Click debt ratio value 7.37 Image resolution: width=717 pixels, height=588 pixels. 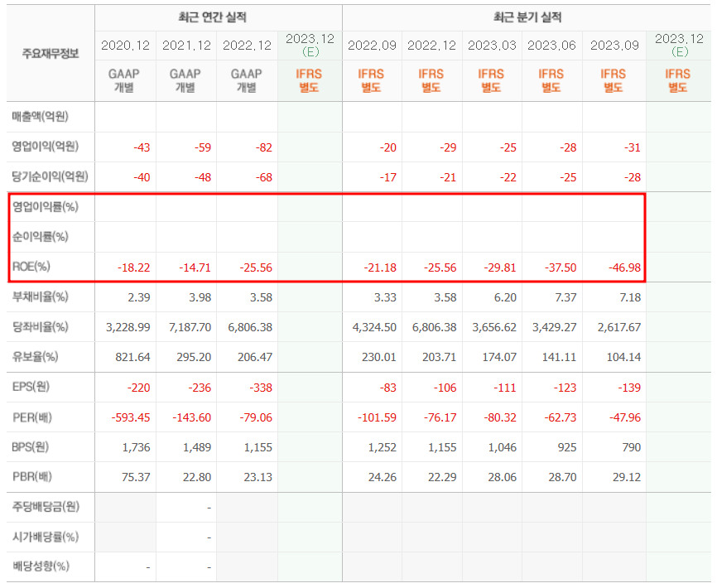(565, 297)
